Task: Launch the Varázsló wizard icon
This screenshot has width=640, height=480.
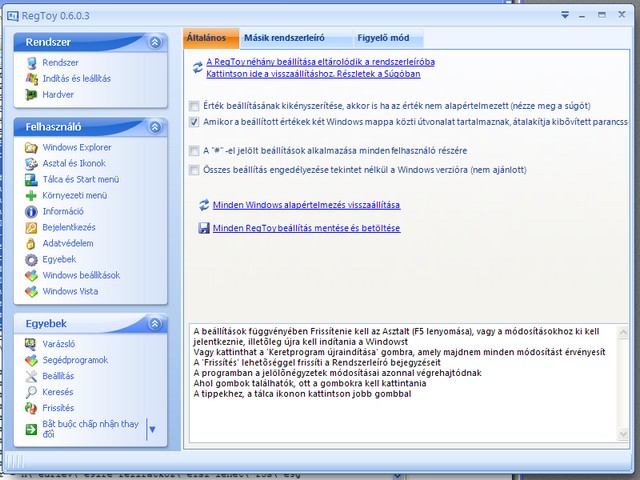Action: [31, 344]
